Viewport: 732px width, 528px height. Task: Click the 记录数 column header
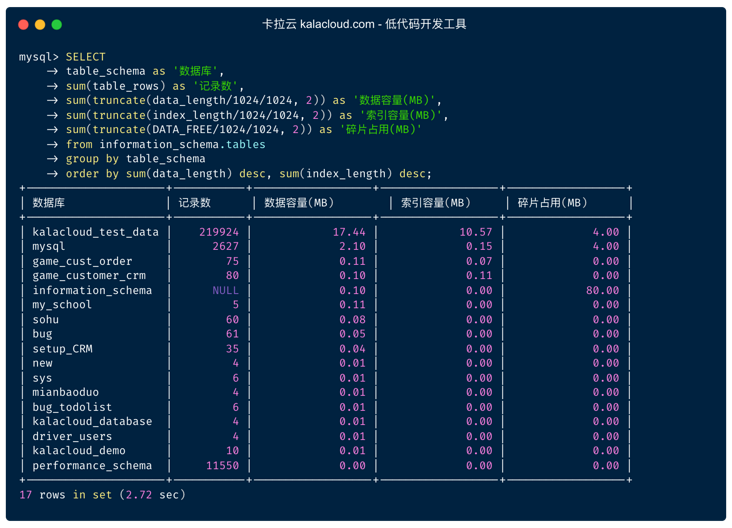pos(195,203)
